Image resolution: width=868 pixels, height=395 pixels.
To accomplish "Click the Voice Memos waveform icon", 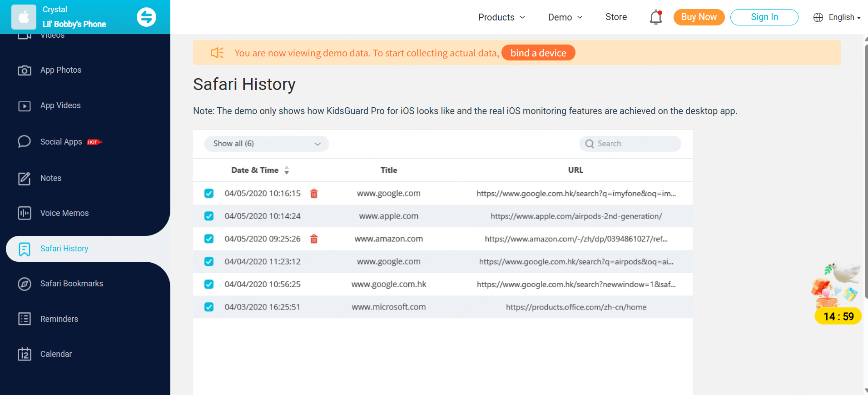I will (25, 213).
